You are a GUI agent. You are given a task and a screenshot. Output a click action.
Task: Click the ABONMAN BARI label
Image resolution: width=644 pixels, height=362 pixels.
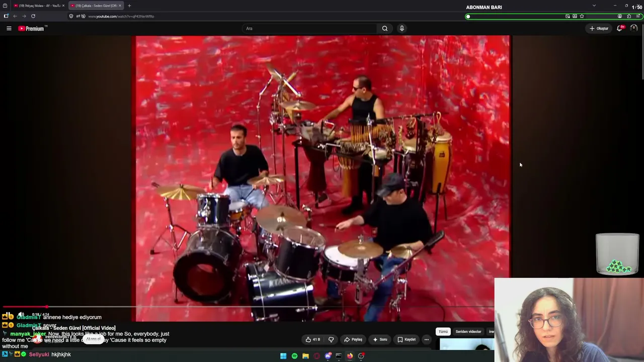[x=484, y=7]
